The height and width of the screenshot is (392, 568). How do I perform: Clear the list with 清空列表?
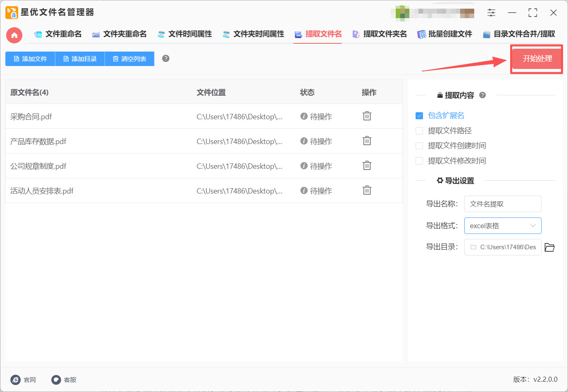click(x=129, y=59)
